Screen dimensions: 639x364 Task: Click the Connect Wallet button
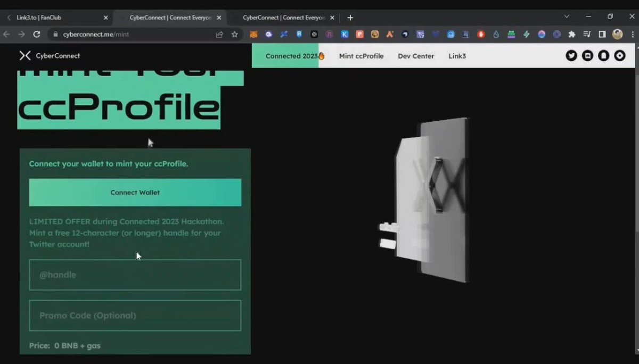[135, 193]
